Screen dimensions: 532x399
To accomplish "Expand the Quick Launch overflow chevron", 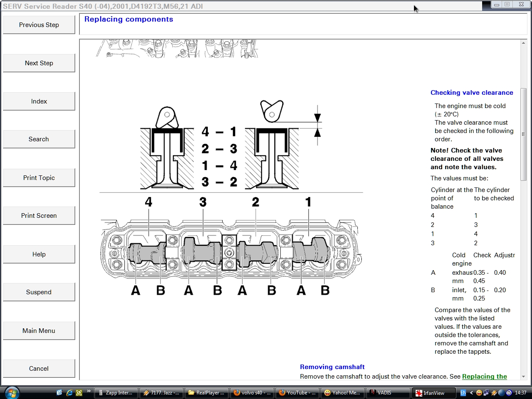I will [89, 391].
